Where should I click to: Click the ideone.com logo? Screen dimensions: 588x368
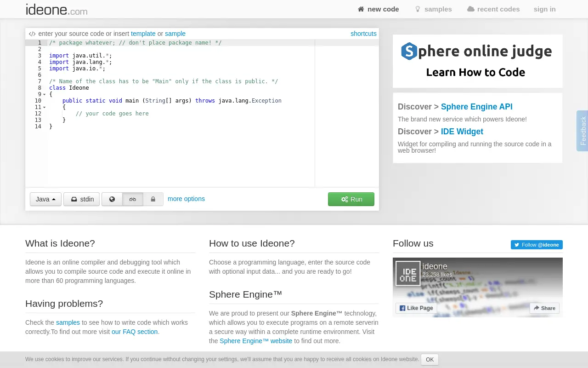pyautogui.click(x=57, y=9)
